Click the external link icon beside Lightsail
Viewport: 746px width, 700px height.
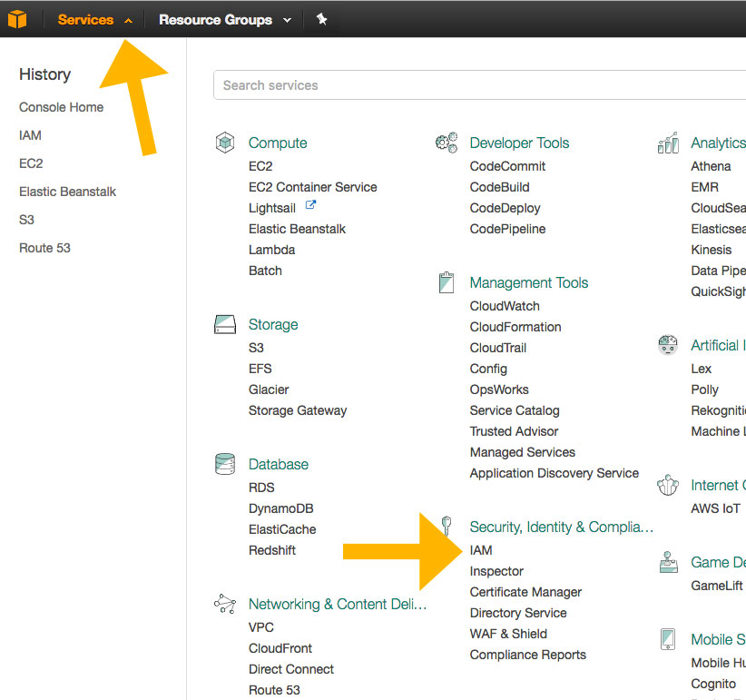pyautogui.click(x=310, y=205)
